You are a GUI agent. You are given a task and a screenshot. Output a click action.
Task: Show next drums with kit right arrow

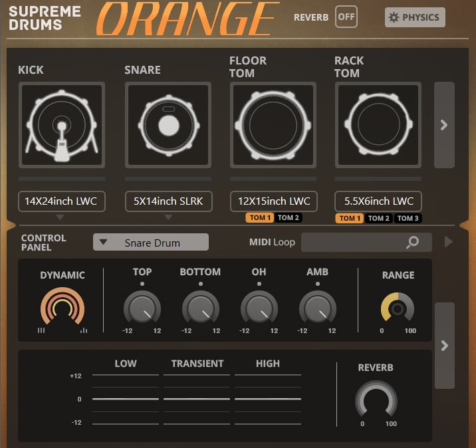pos(444,125)
